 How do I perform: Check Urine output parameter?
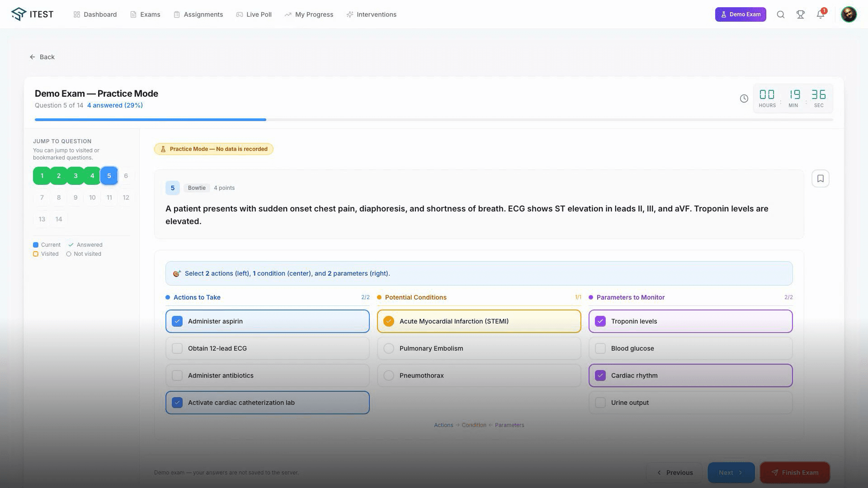tap(690, 403)
